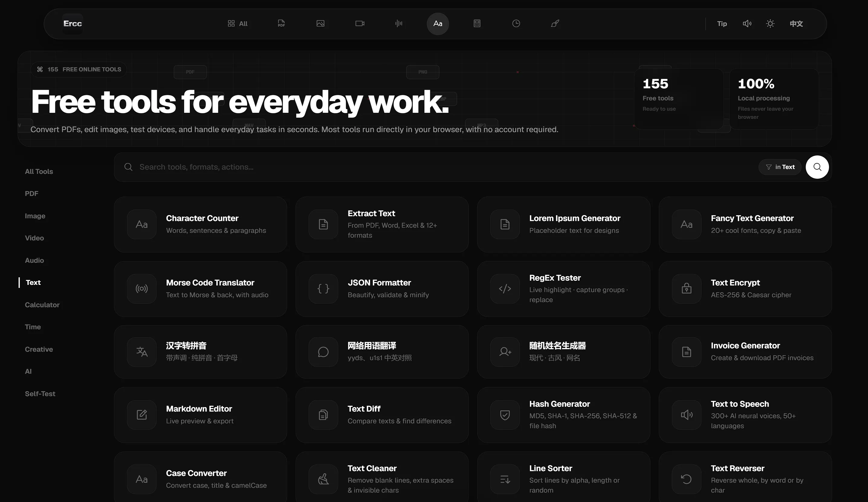Click the Morse Code Translator signal icon
This screenshot has width=868, height=502.
[141, 288]
